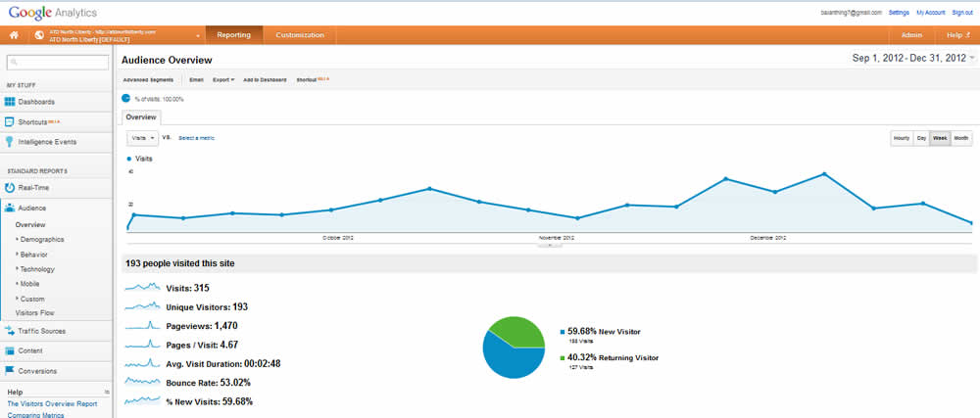Open Dashboards via its grid icon

point(10,102)
